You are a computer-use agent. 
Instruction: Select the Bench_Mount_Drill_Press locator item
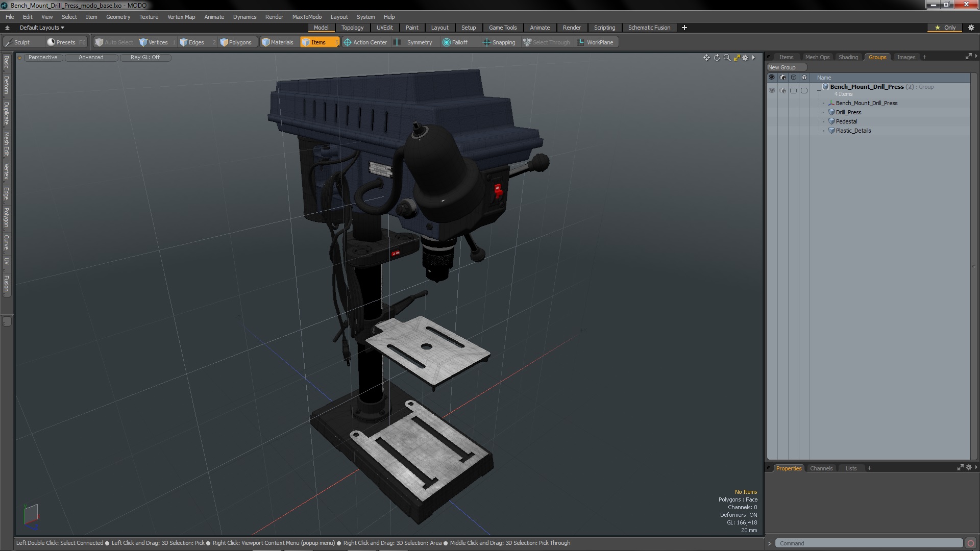click(866, 103)
